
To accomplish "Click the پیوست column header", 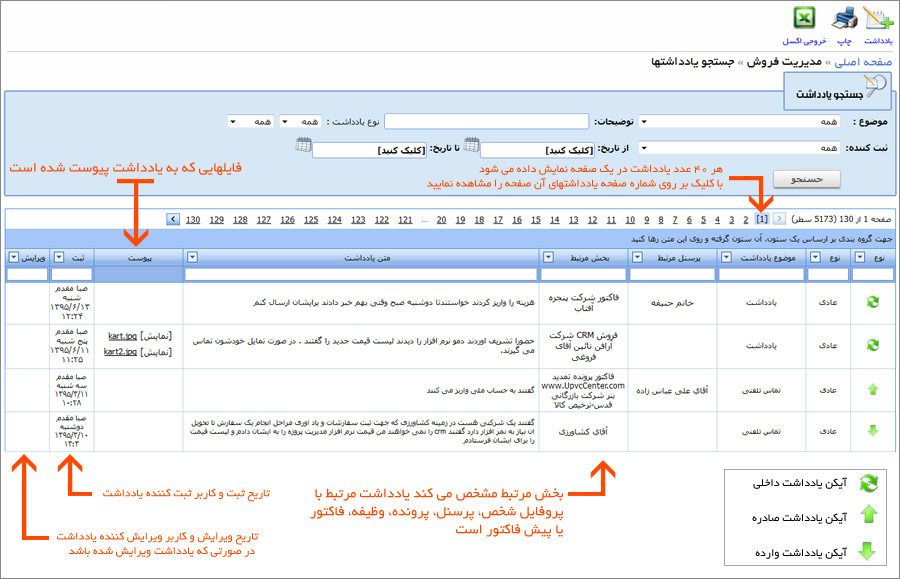I will (139, 258).
